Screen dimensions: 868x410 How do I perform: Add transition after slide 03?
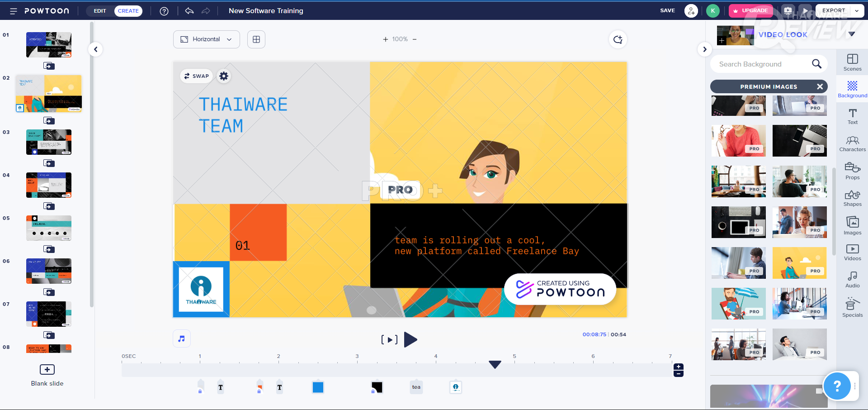click(49, 163)
